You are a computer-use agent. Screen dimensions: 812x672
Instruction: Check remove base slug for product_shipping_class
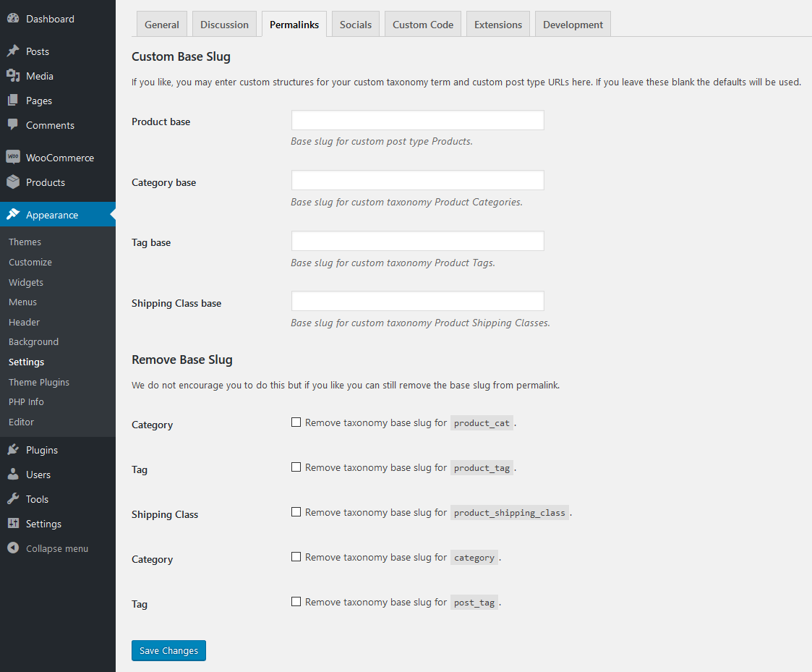click(x=296, y=512)
